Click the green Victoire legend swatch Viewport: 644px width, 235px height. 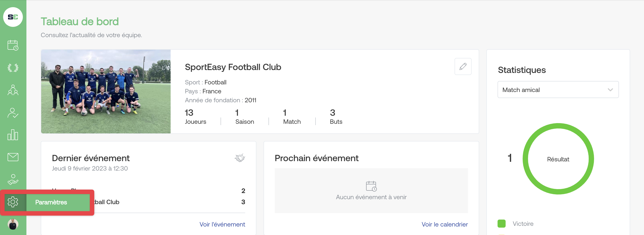pyautogui.click(x=501, y=224)
